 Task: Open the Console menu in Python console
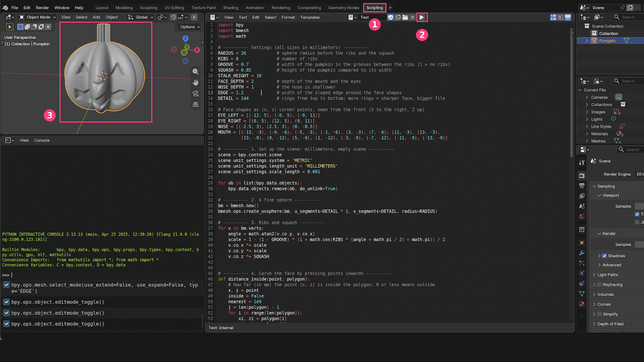[x=42, y=141]
